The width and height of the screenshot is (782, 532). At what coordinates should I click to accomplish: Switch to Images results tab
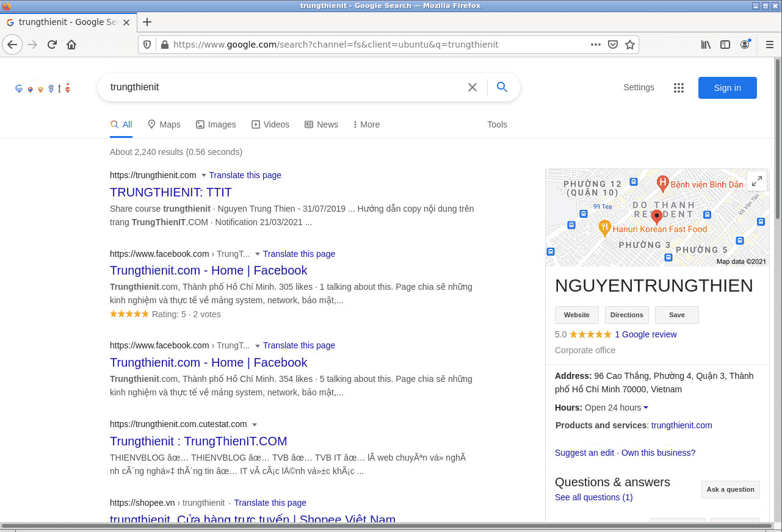click(x=215, y=124)
